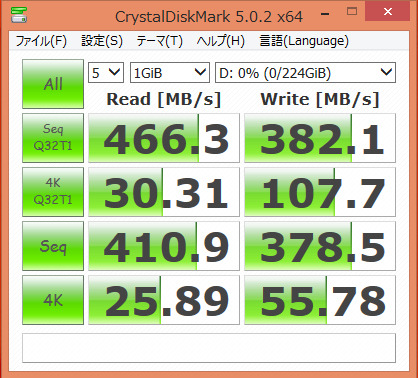The height and width of the screenshot is (378, 418).
Task: Open the 設定(S) menu
Action: [x=102, y=41]
